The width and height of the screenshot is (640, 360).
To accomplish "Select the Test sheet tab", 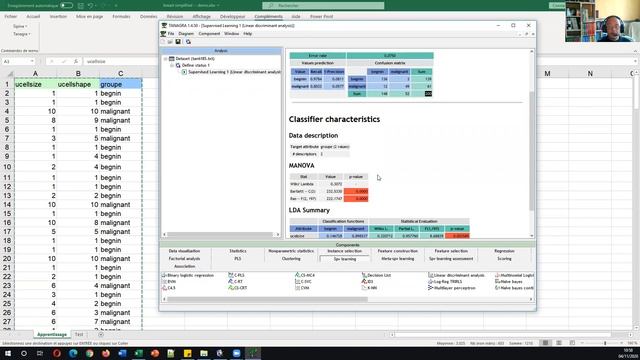I will (x=79, y=335).
